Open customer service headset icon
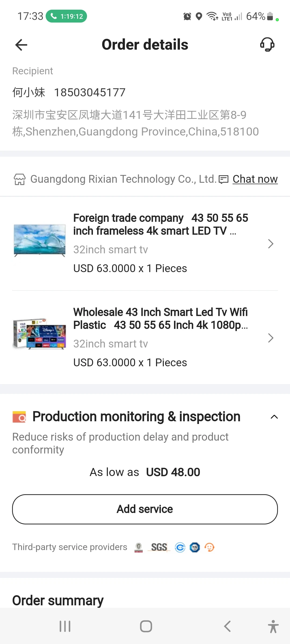Viewport: 290px width, 644px height. 267,44
